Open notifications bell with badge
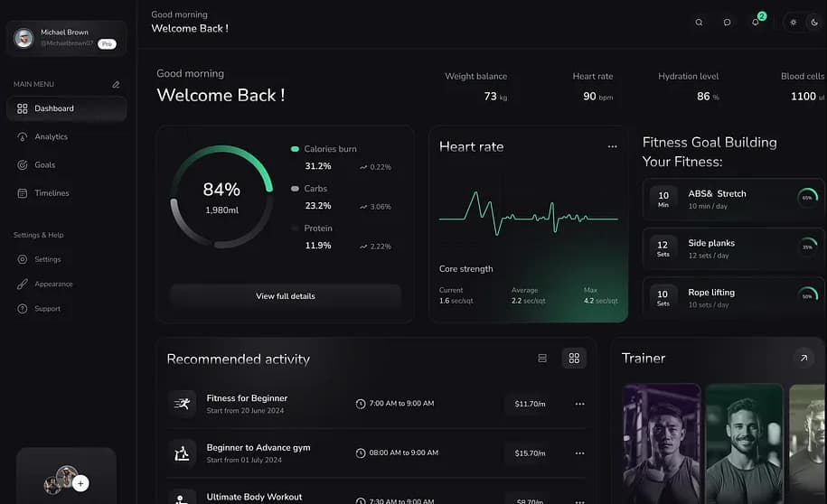The width and height of the screenshot is (827, 504). pyautogui.click(x=756, y=23)
